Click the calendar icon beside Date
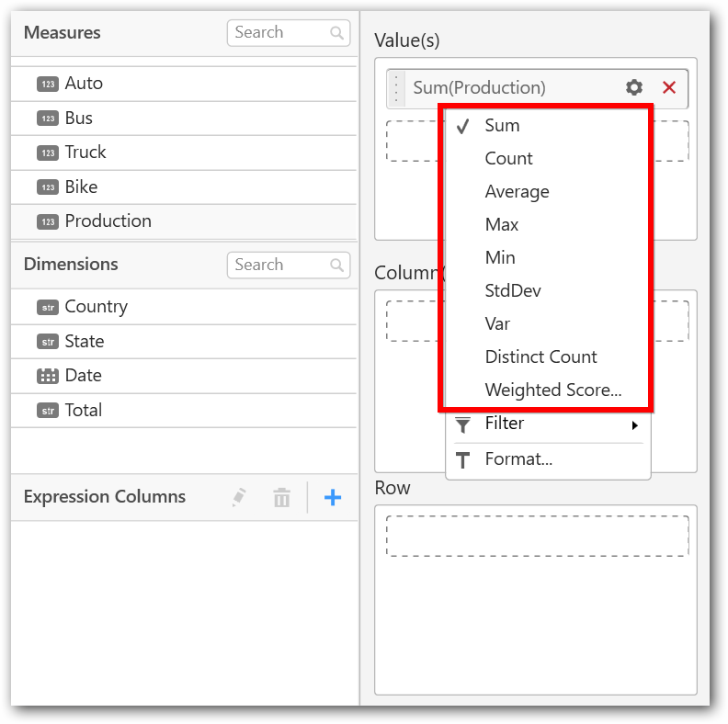This screenshot has height=724, width=728. point(48,376)
